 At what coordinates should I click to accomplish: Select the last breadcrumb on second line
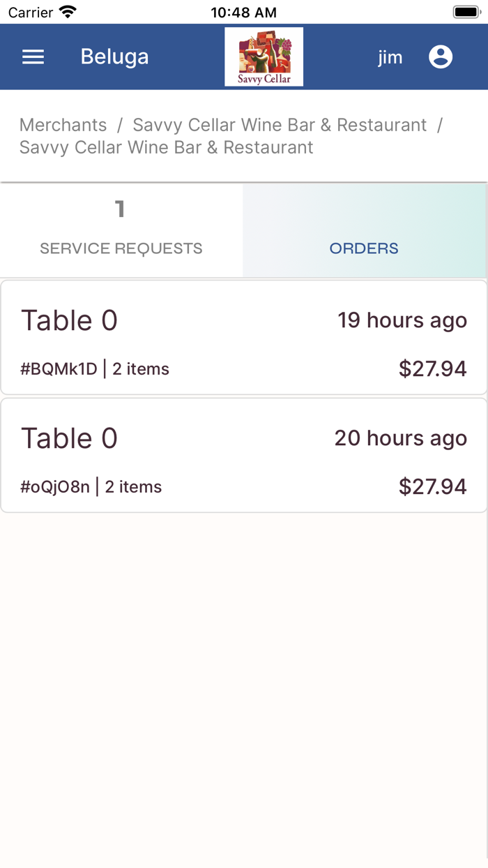(166, 148)
